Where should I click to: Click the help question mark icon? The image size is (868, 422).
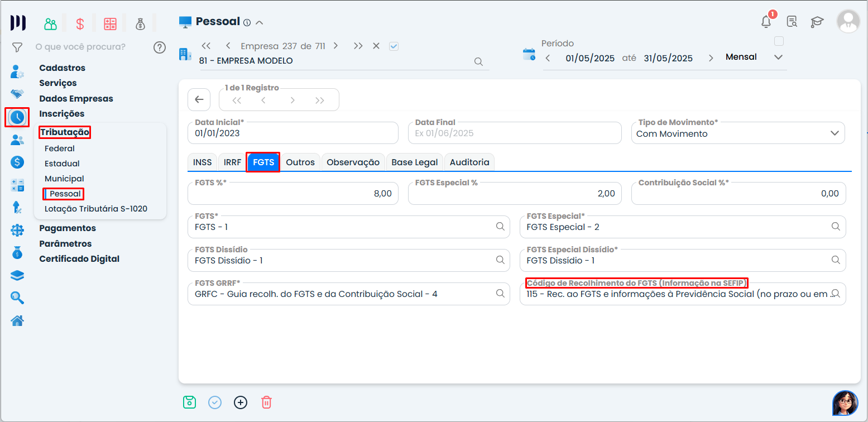(160, 47)
